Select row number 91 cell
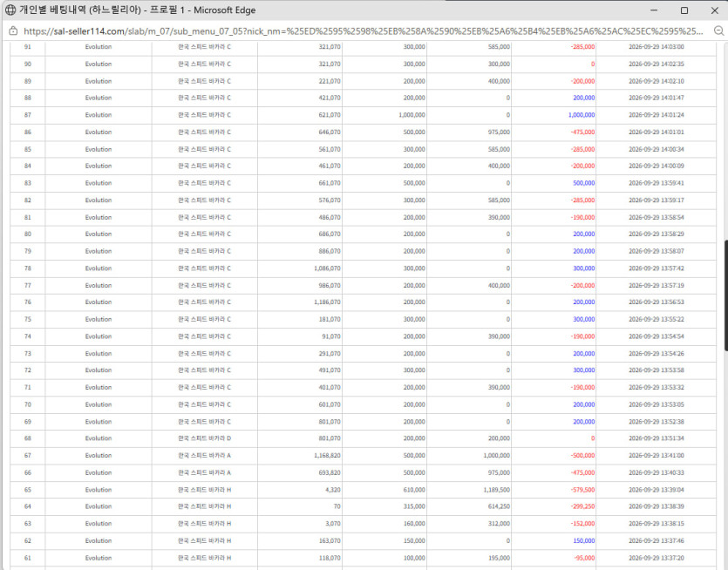This screenshot has width=728, height=570. coord(28,47)
